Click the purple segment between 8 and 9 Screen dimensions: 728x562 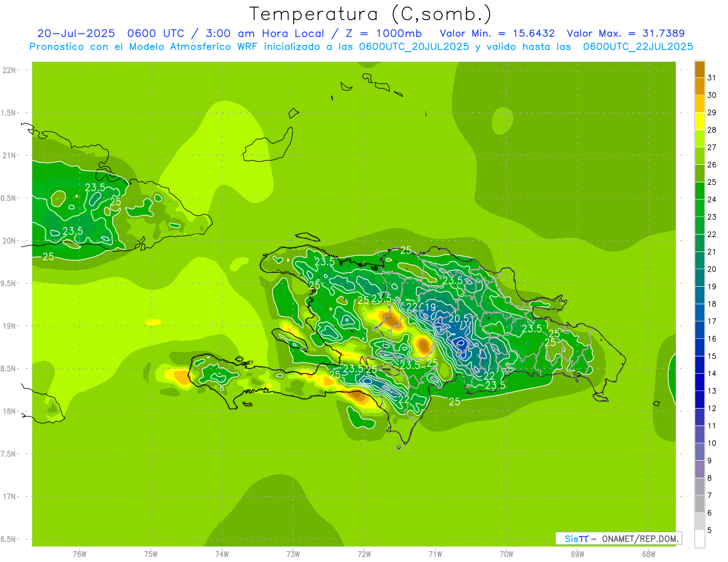click(699, 469)
